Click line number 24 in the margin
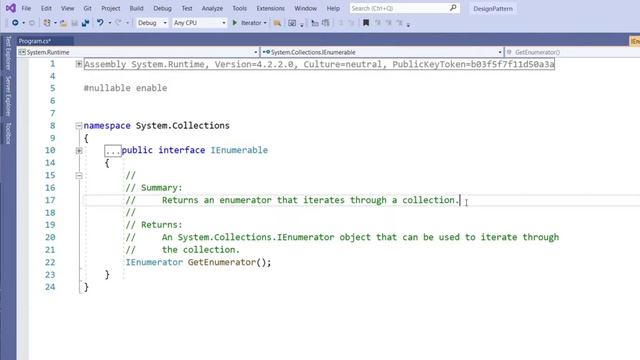The image size is (640, 360). click(x=50, y=287)
